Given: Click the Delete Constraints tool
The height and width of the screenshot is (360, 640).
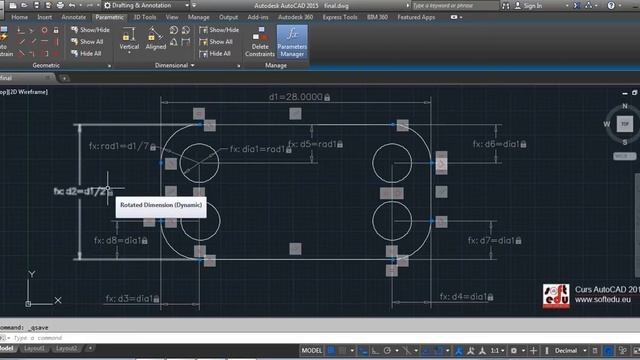Looking at the screenshot, I should pos(260,42).
